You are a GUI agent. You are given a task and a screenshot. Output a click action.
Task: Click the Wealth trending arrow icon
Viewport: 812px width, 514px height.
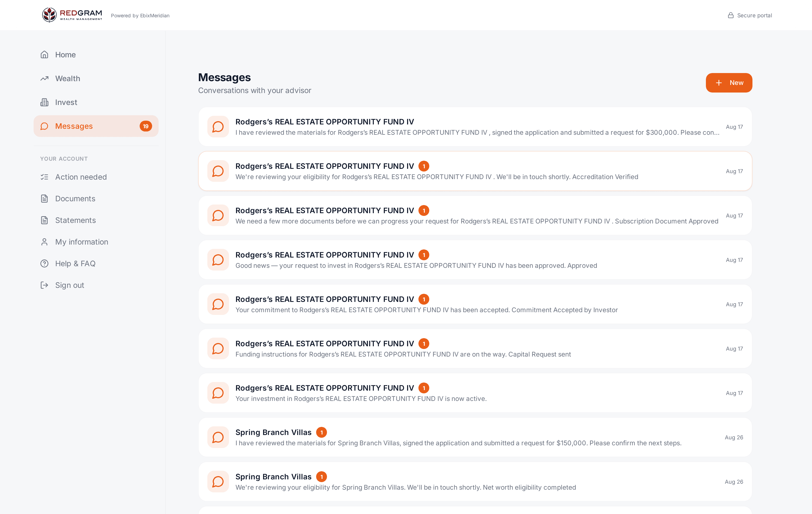[x=44, y=78]
